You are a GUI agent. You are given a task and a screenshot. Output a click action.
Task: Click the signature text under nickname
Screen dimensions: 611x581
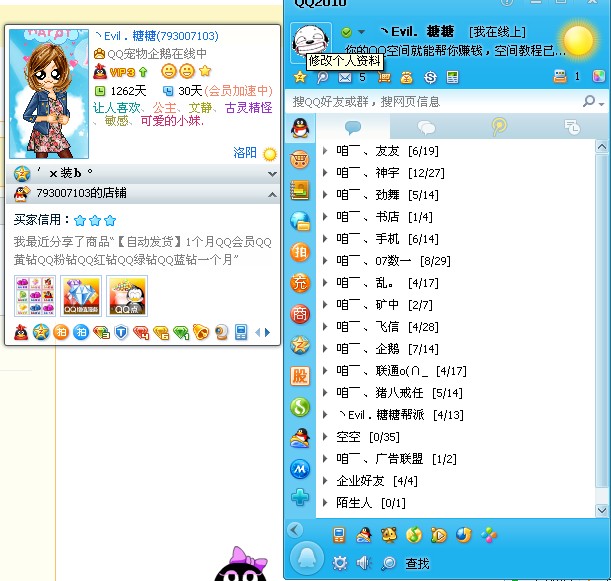pyautogui.click(x=456, y=51)
